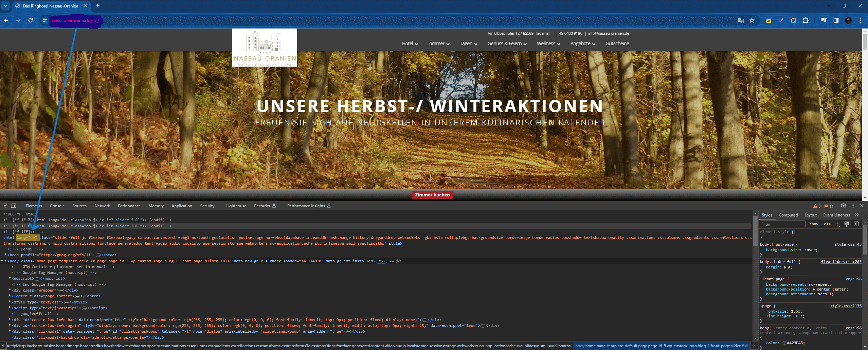Open the Hotel dropdown in site navigation
The width and height of the screenshot is (868, 350).
click(410, 43)
